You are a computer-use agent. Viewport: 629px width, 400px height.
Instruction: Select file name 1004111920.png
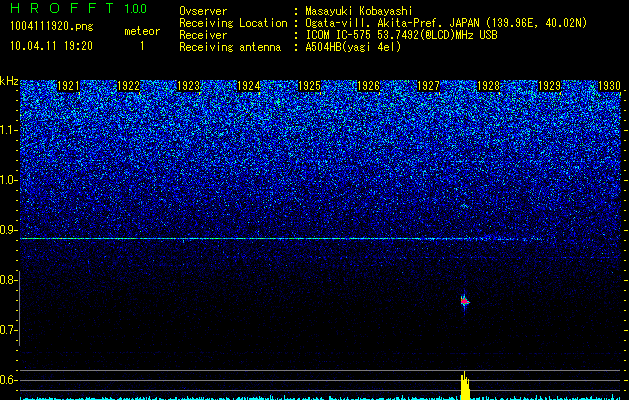pos(52,26)
